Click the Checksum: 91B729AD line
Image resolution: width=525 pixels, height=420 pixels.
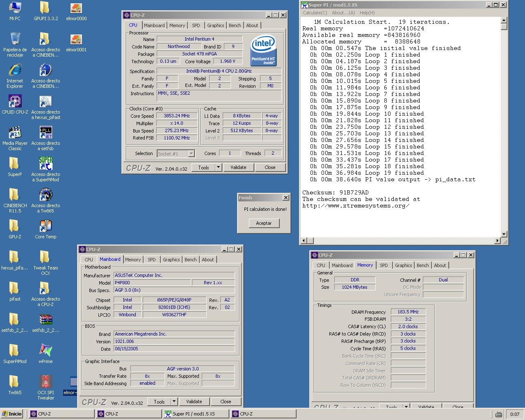coord(335,192)
